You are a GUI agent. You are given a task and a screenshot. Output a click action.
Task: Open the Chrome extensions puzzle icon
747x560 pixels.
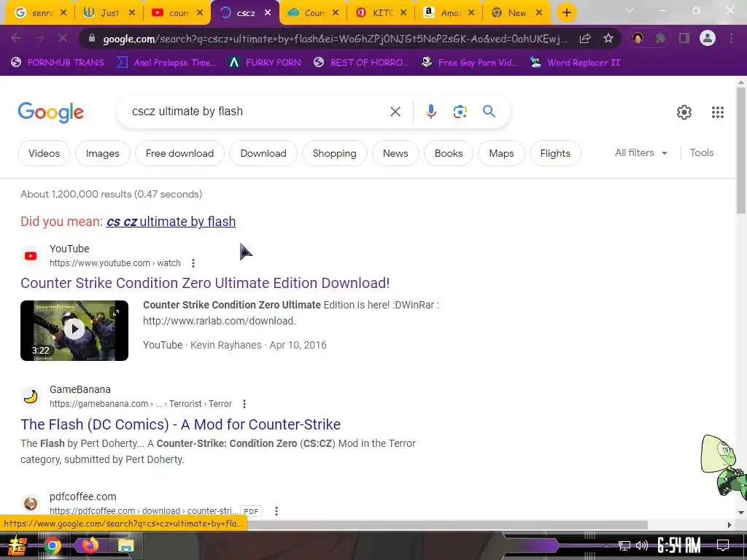point(660,38)
